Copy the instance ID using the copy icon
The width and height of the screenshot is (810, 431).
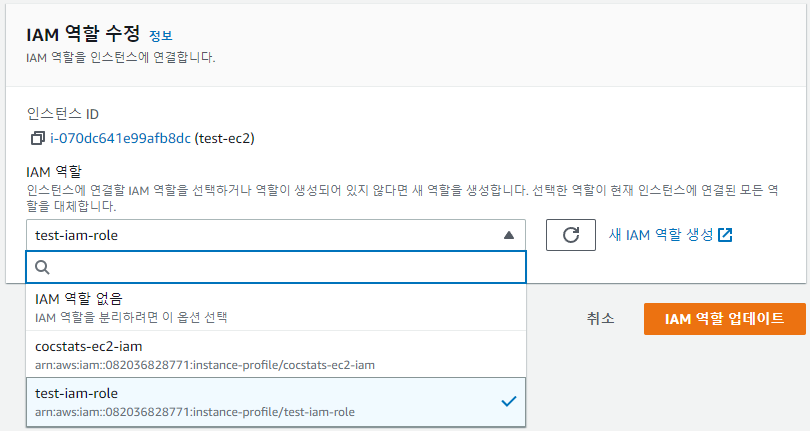tap(38, 138)
